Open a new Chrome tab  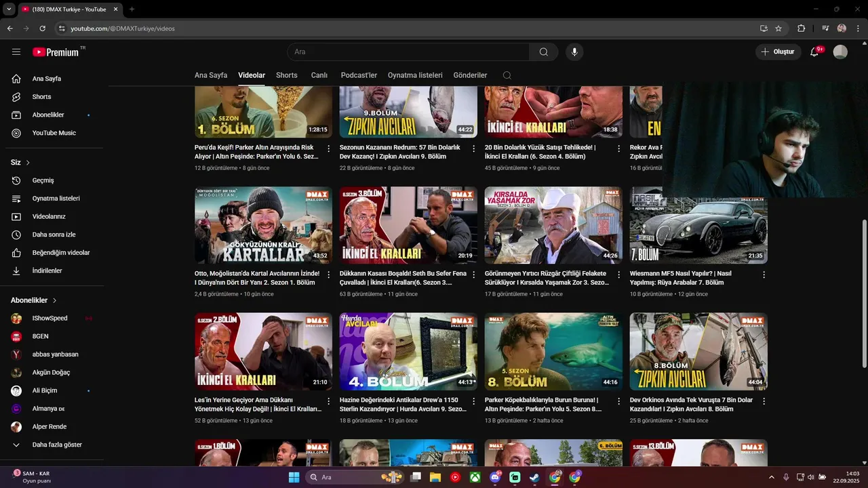tap(132, 9)
